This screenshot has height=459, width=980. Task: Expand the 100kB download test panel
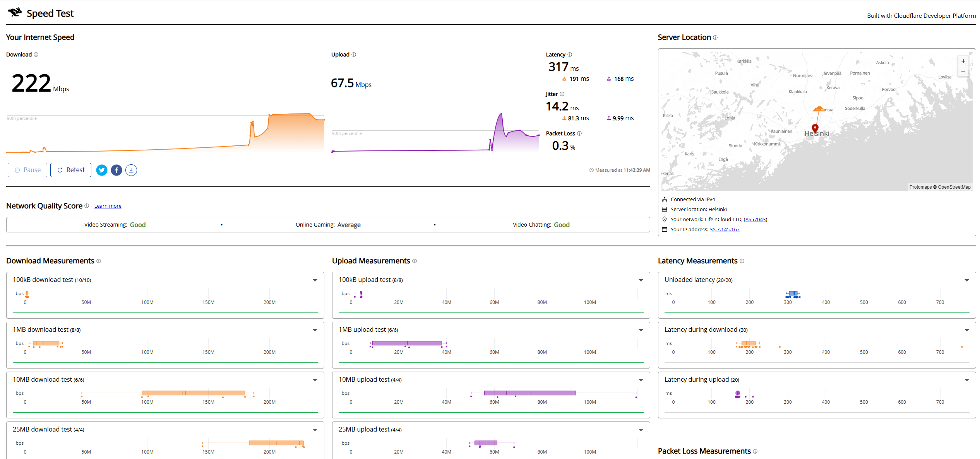(315, 280)
